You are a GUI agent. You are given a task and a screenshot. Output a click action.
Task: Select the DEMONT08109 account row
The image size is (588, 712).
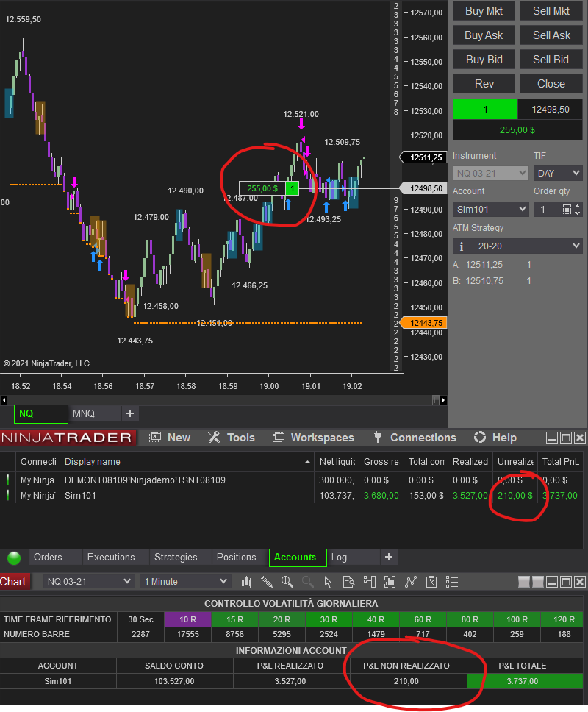pyautogui.click(x=291, y=480)
